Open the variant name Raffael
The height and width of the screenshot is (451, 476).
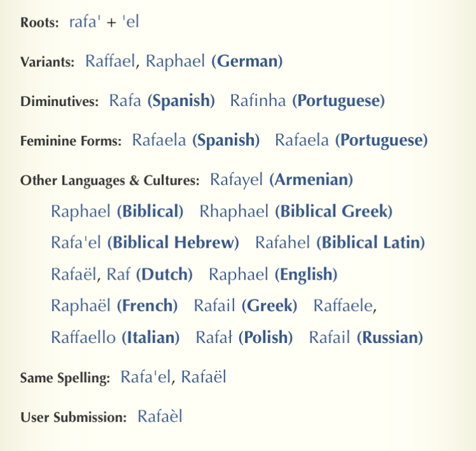112,62
